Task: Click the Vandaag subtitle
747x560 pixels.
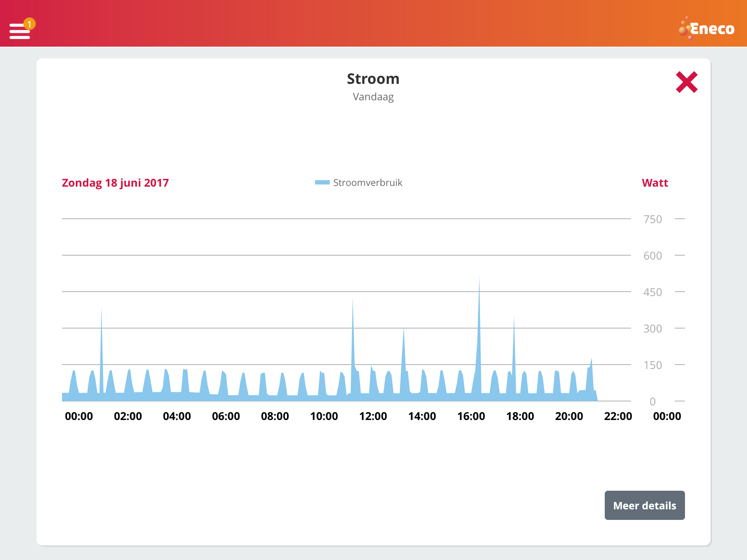Action: [373, 97]
